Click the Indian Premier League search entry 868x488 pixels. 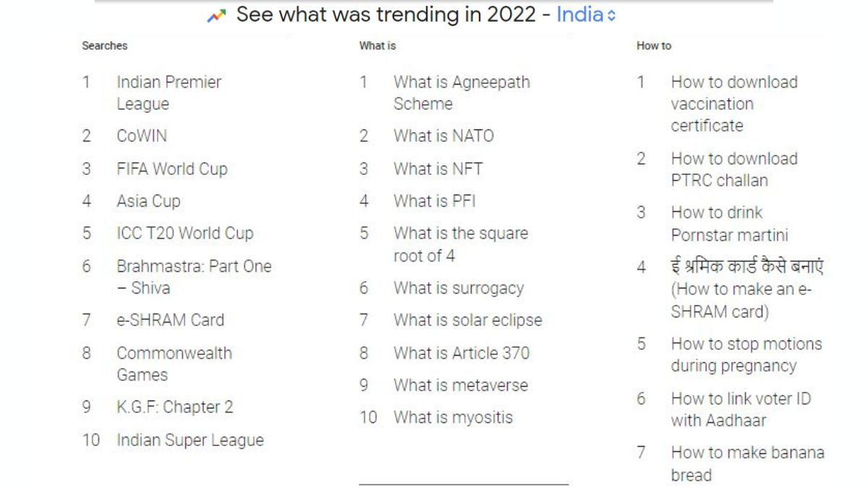click(169, 93)
